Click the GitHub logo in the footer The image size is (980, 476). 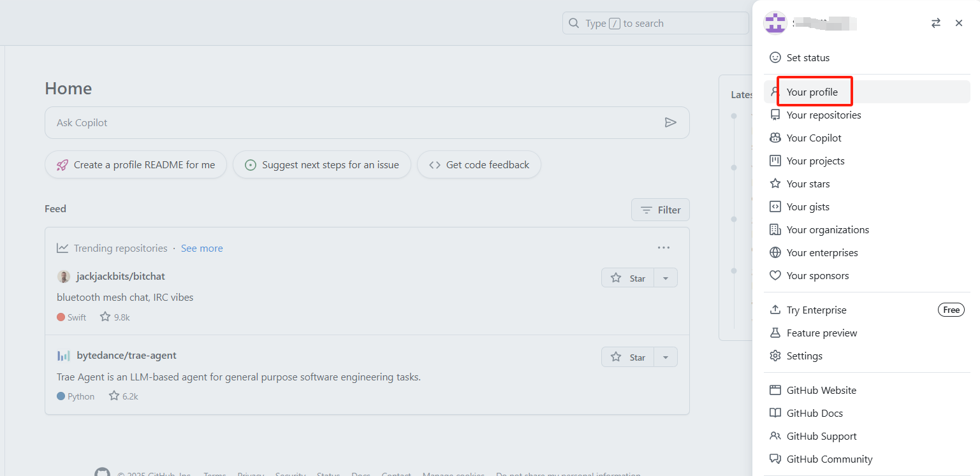(102, 472)
